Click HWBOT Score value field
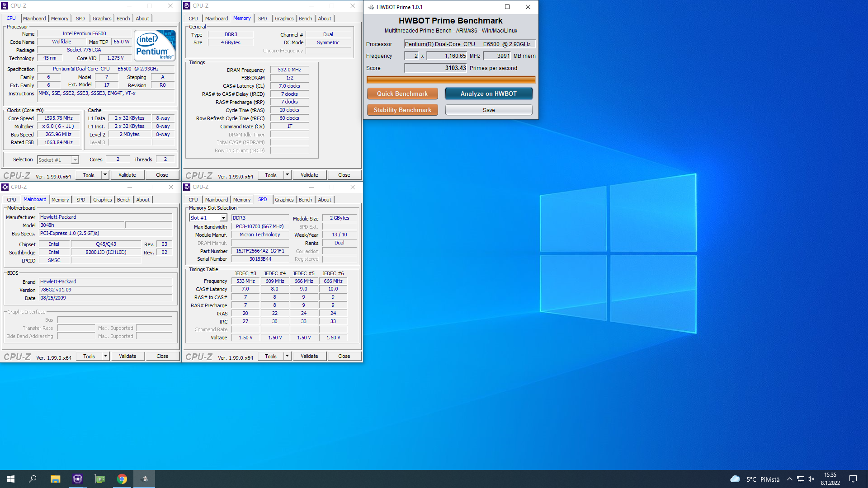Image resolution: width=868 pixels, height=488 pixels. (x=436, y=68)
